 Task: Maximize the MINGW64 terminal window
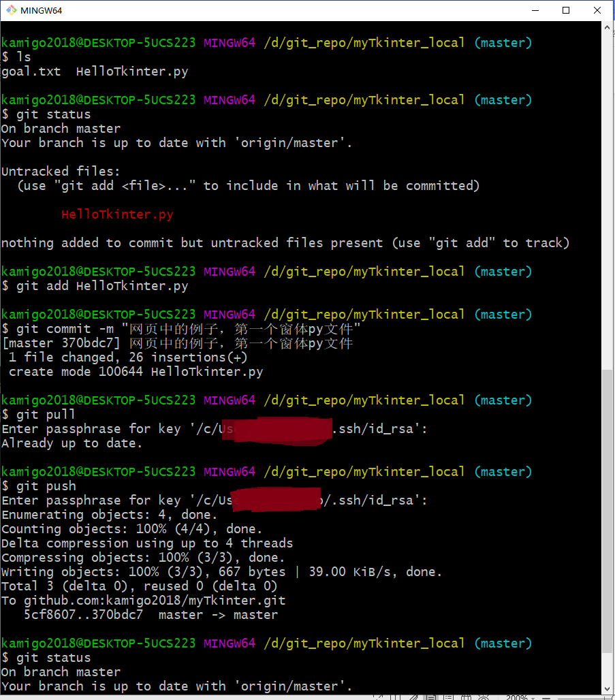click(566, 10)
